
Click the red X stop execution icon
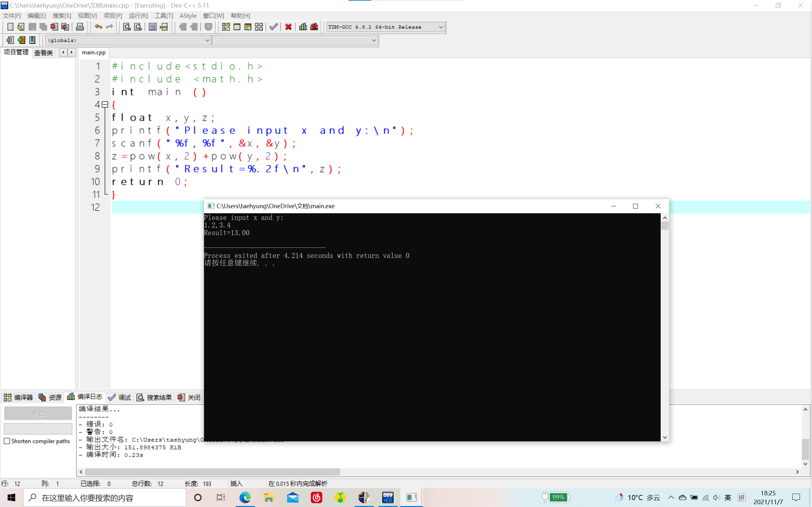[x=288, y=27]
